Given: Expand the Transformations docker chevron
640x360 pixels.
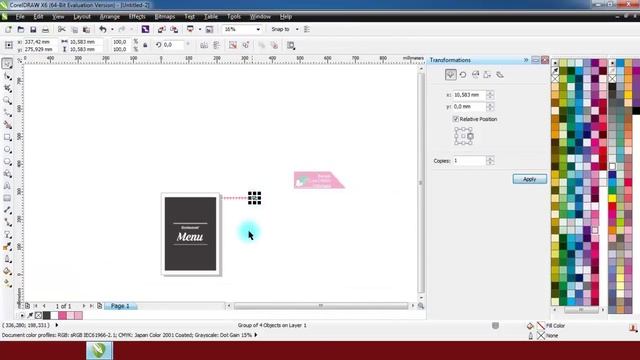Looking at the screenshot, I should pyautogui.click(x=526, y=60).
